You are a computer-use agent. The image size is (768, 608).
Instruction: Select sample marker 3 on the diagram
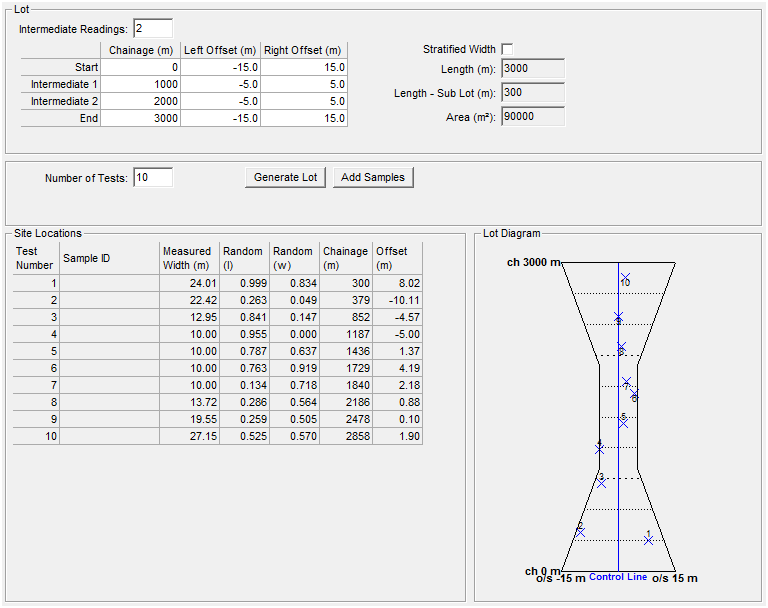[602, 483]
